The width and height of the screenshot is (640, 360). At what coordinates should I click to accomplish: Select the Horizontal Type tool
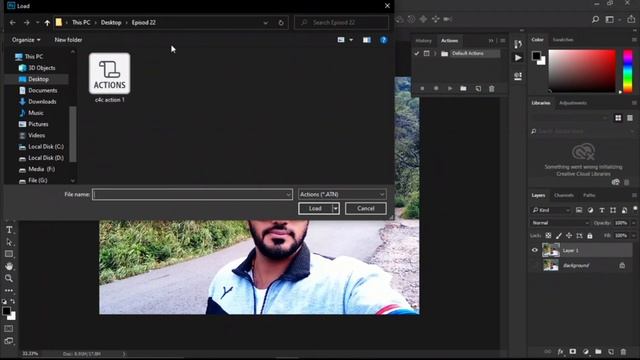click(9, 230)
